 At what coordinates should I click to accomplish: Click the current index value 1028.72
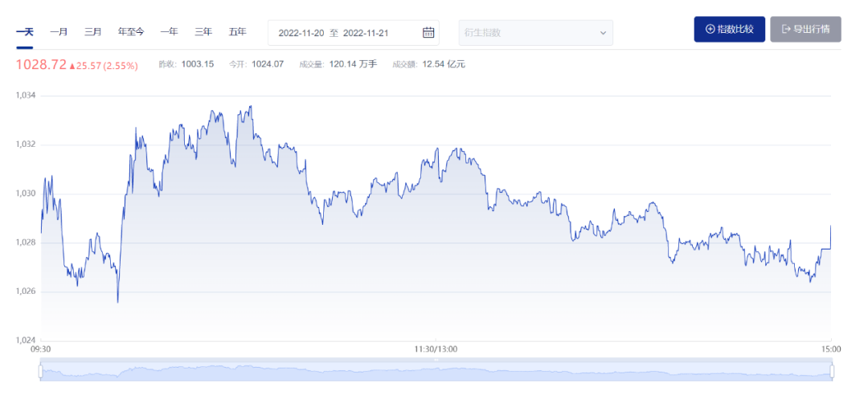(41, 64)
